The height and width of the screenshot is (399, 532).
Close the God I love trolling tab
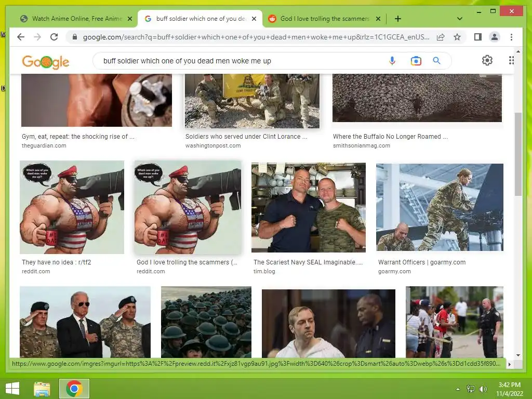[x=378, y=19]
